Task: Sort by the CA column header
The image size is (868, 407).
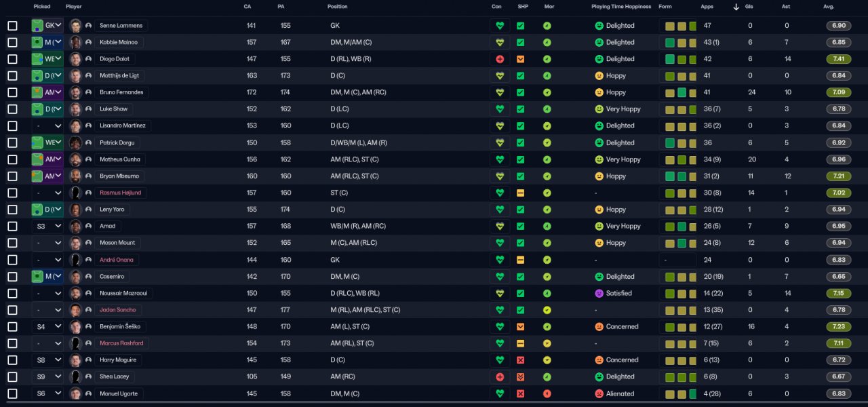Action: (248, 7)
